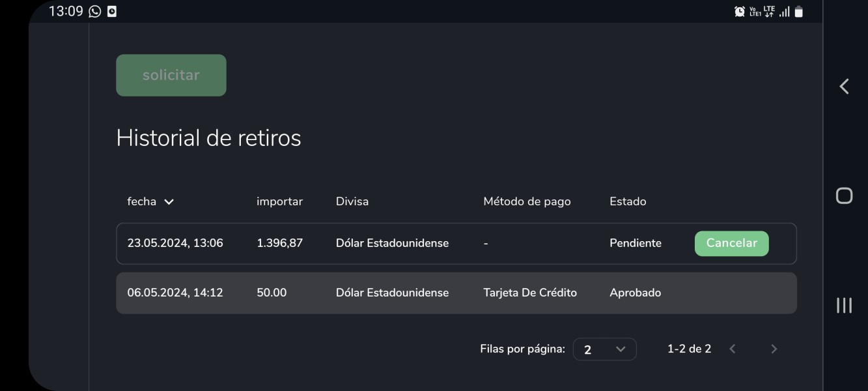Click the Estado column header
868x391 pixels.
[628, 201]
